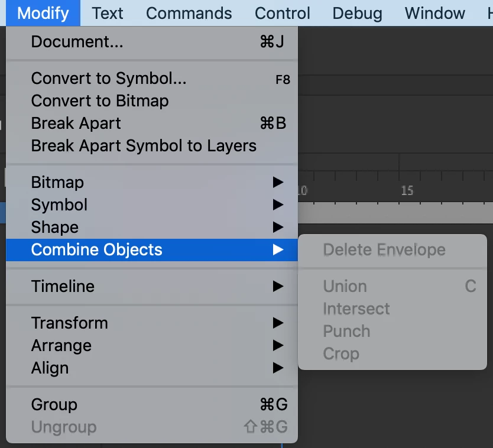This screenshot has width=493, height=448.
Task: Click the highlighted Combine Objects item
Action: (97, 250)
